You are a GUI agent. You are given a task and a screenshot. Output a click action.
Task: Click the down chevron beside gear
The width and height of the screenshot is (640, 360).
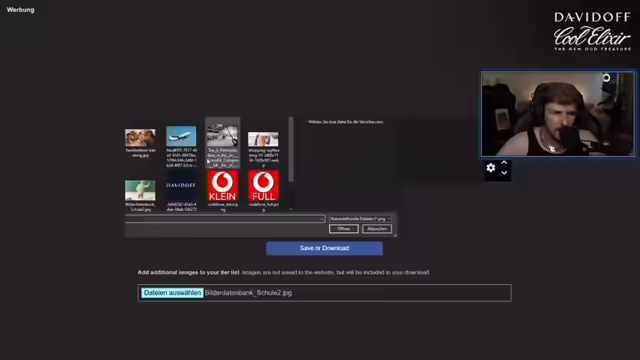[x=504, y=173]
